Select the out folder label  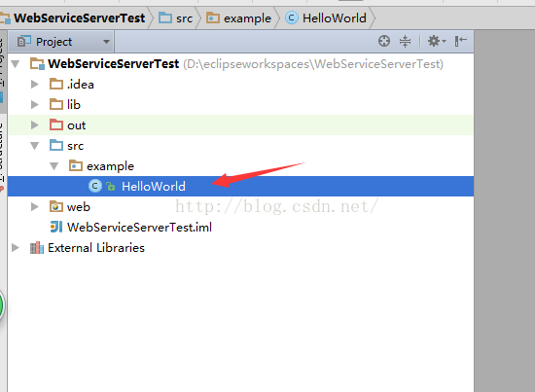(77, 125)
